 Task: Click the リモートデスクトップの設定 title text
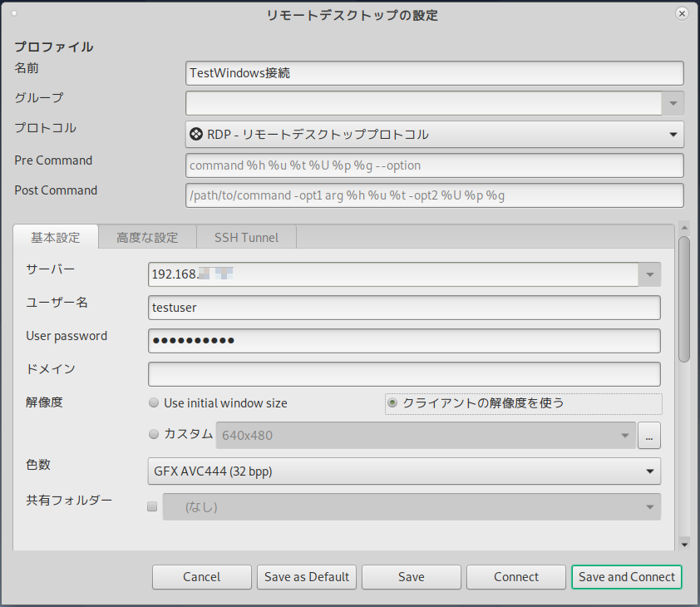pos(352,15)
